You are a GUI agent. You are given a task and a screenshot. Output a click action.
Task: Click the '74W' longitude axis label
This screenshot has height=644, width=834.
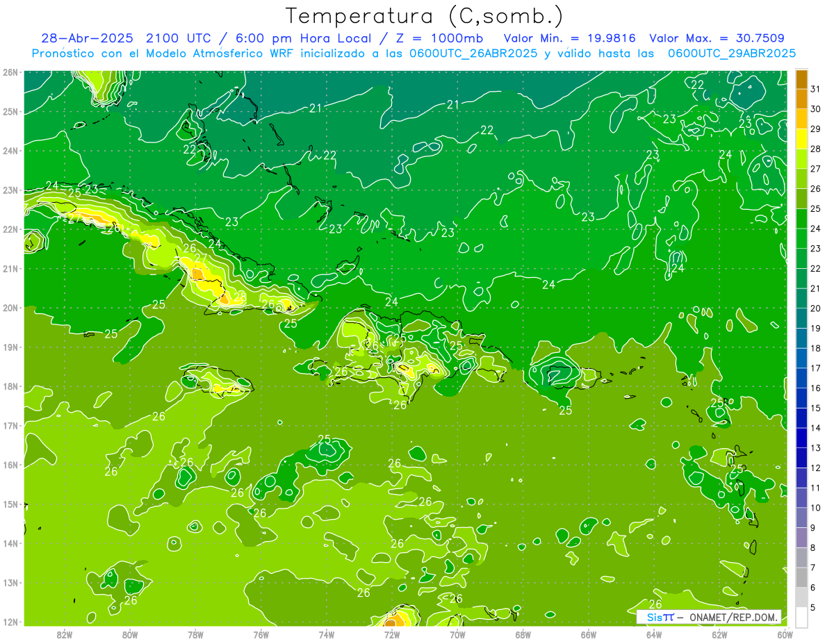pyautogui.click(x=327, y=634)
